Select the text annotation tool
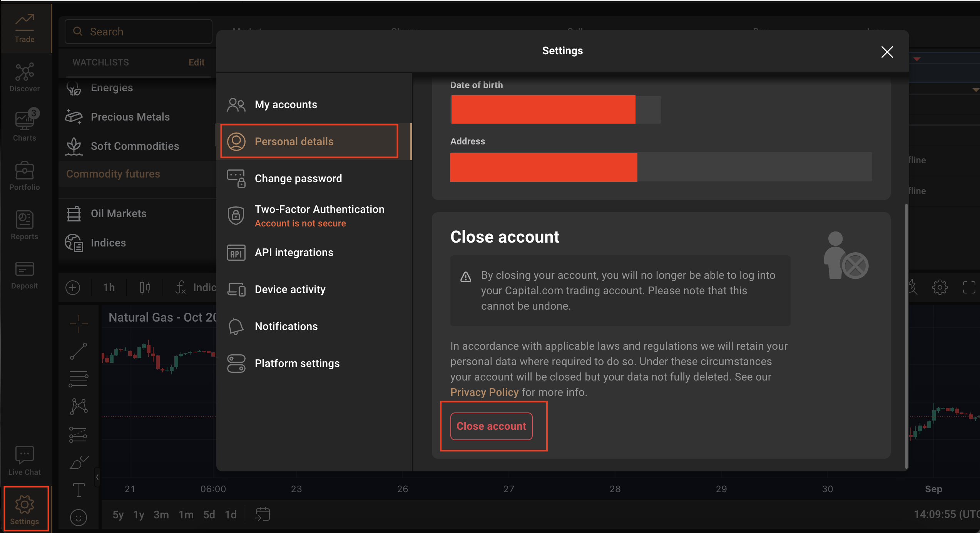 (79, 490)
